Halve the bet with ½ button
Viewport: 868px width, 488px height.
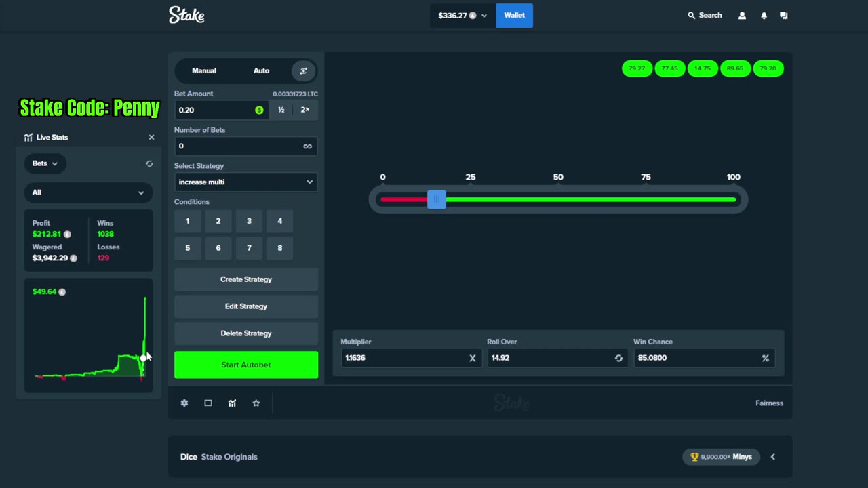[281, 110]
